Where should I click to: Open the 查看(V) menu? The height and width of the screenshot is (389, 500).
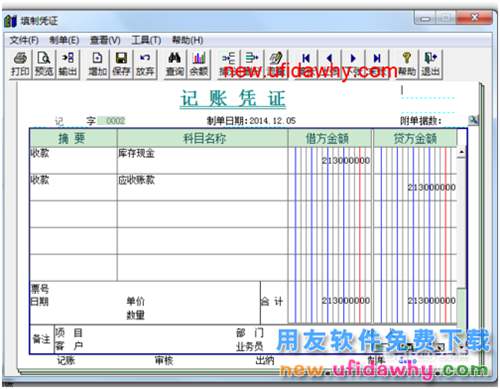(105, 40)
